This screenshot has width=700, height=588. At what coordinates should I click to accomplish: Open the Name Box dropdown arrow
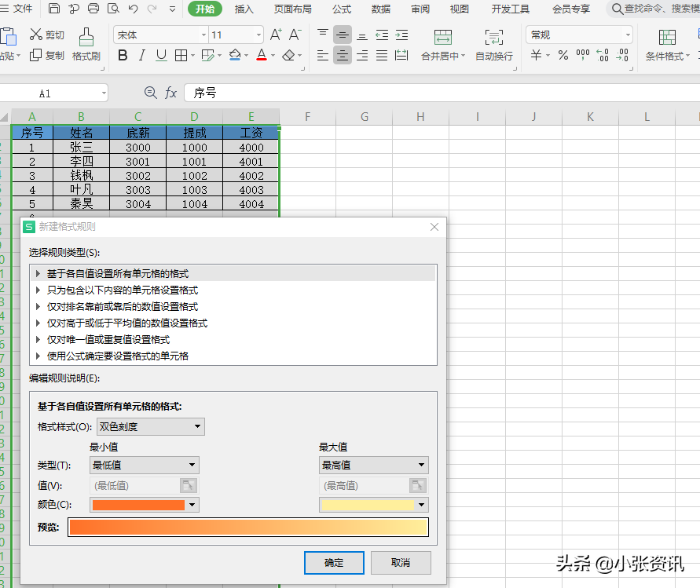click(x=104, y=93)
